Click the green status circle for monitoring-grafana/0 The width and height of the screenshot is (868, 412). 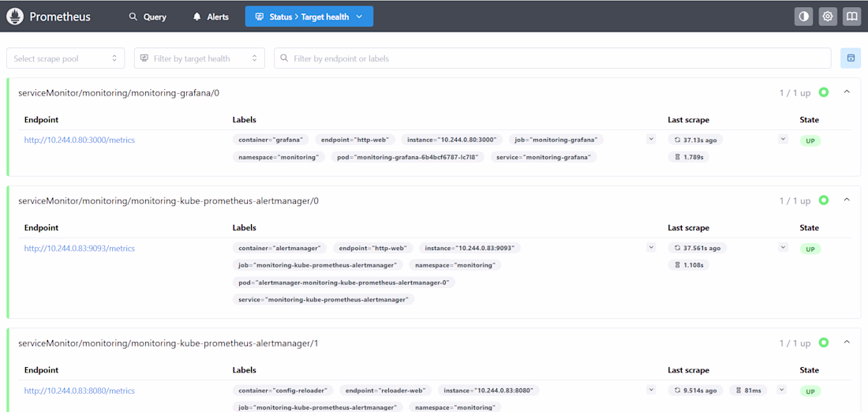(824, 92)
